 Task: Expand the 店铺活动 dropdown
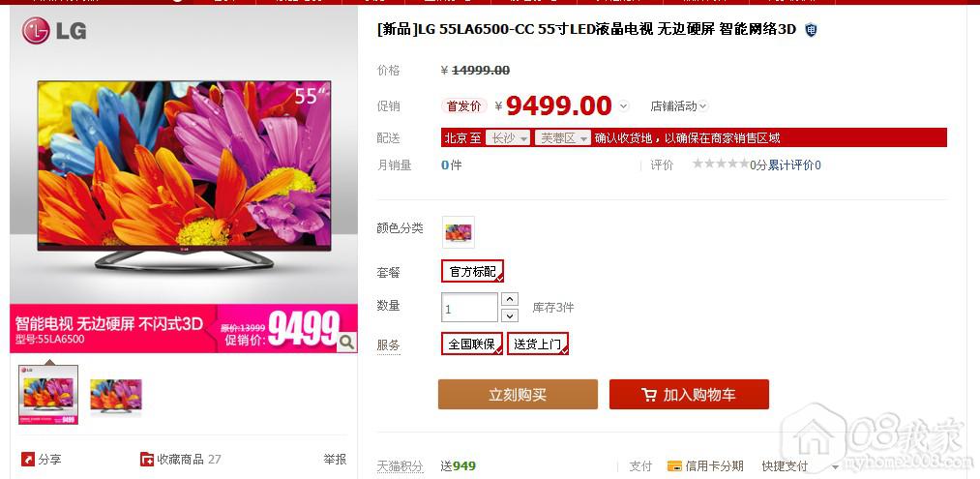tap(679, 106)
